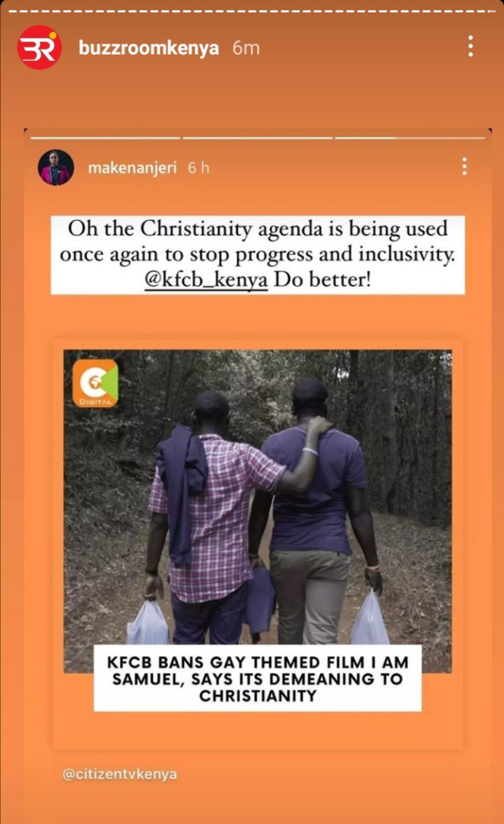This screenshot has width=504, height=824.
Task: Click the Citizen Digital logo
Action: [95, 383]
